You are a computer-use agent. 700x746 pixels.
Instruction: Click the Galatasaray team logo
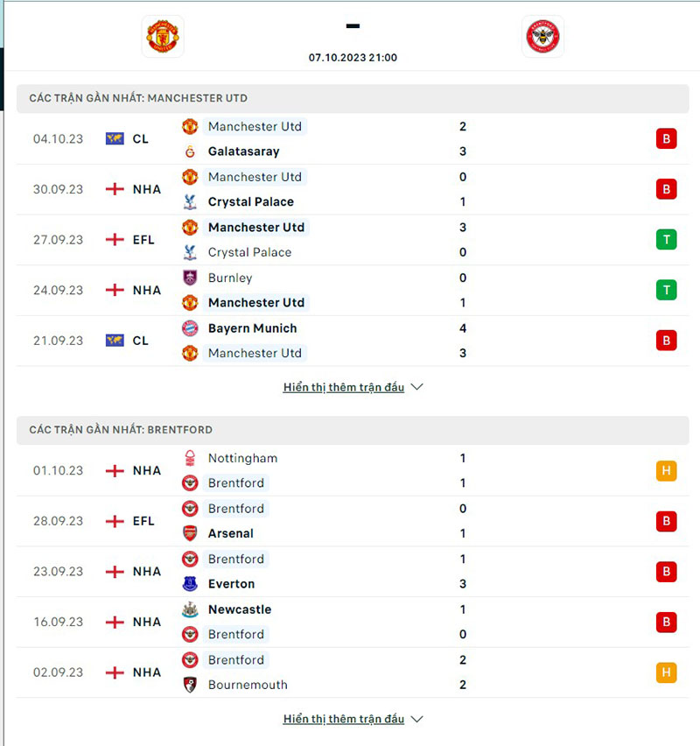click(x=190, y=151)
